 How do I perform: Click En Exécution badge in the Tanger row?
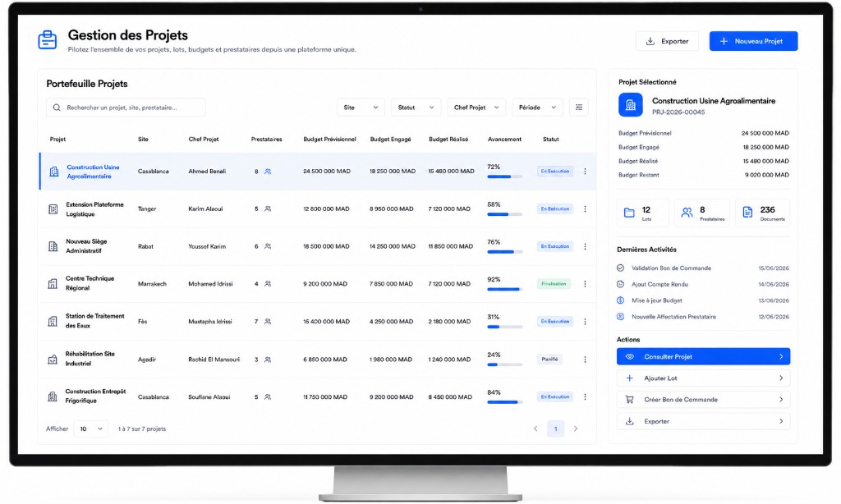[x=555, y=209]
